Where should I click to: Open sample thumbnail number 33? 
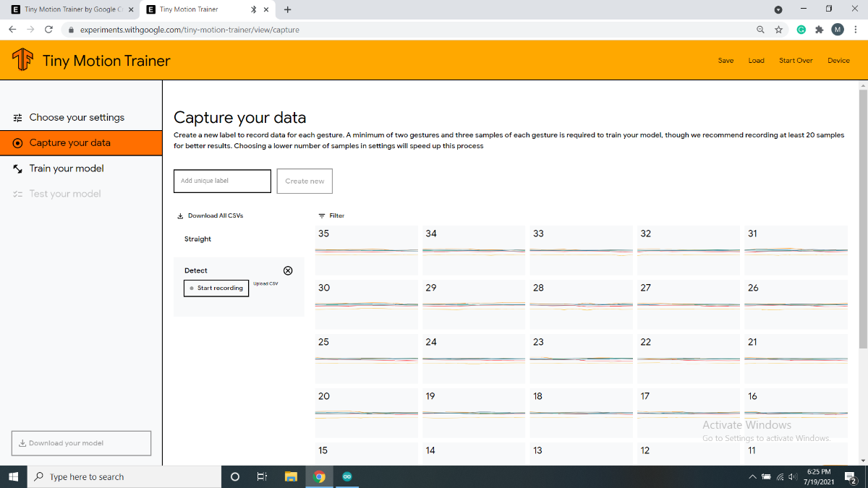[x=581, y=250]
